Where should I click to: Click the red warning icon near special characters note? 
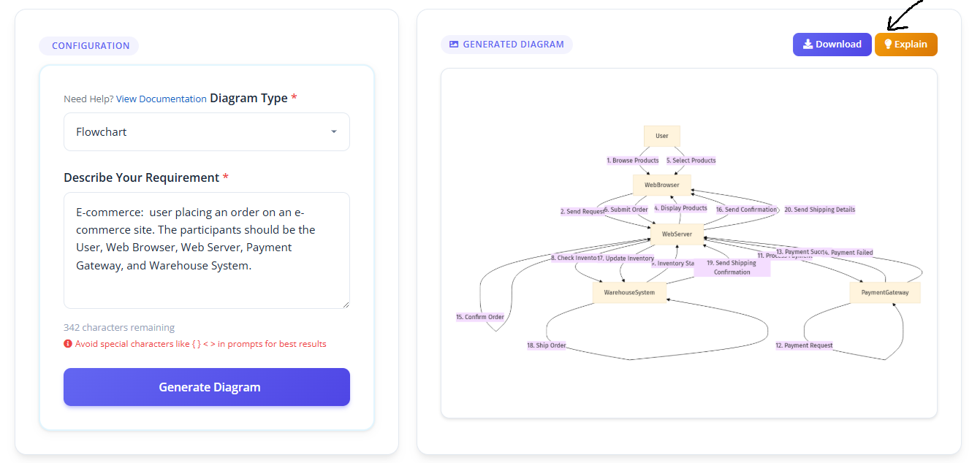click(x=68, y=344)
